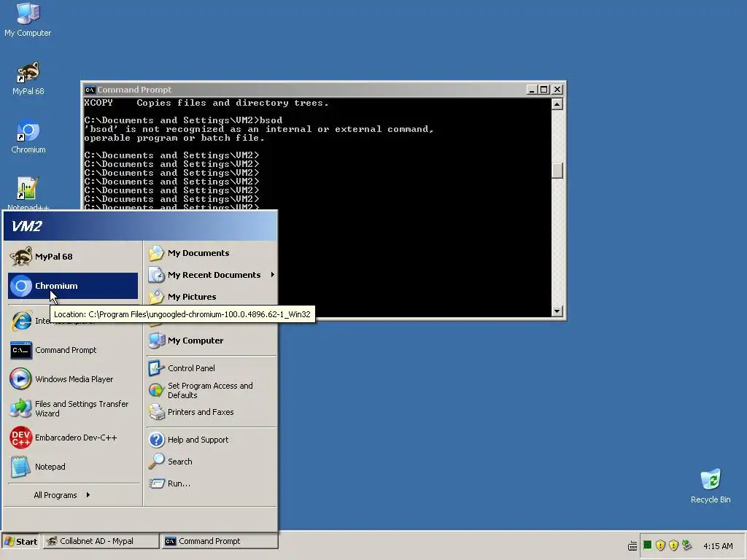Open My Computer in Start menu
The height and width of the screenshot is (560, 747).
click(212, 341)
